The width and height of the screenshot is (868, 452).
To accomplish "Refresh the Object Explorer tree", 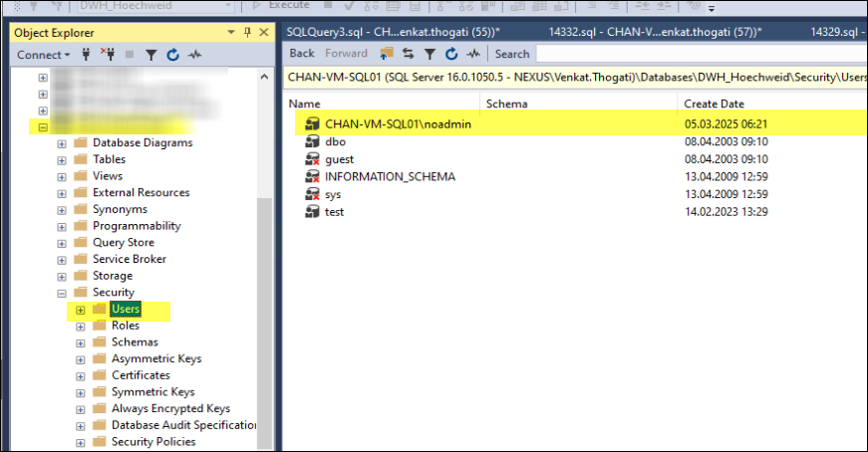I will [172, 54].
